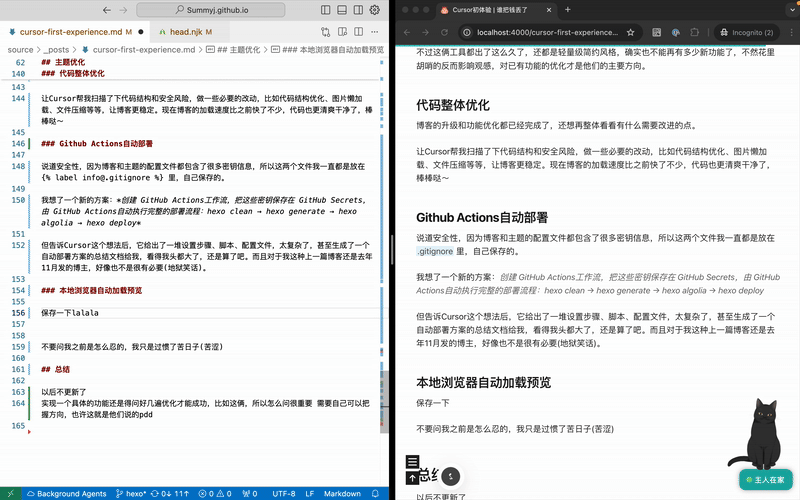This screenshot has width=800, height=500.
Task: Change the UTF-8 file encoding
Action: (284, 493)
